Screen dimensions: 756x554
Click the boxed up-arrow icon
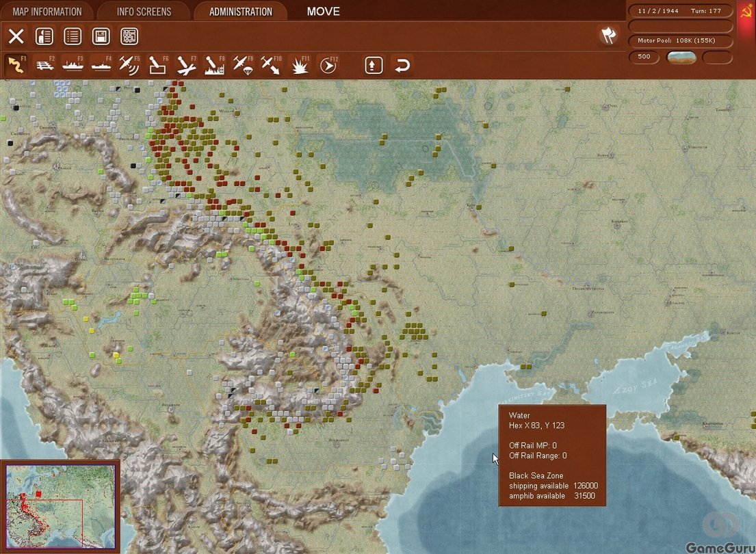point(374,65)
